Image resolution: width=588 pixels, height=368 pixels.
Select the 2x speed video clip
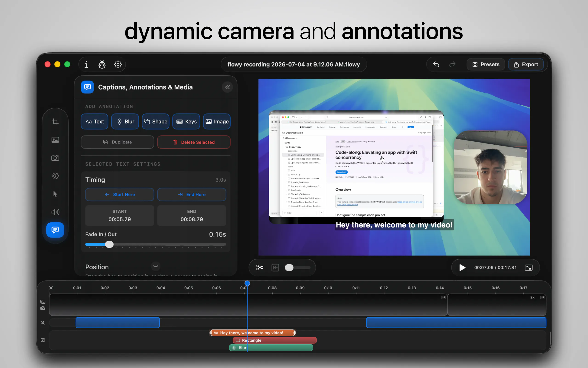point(497,305)
